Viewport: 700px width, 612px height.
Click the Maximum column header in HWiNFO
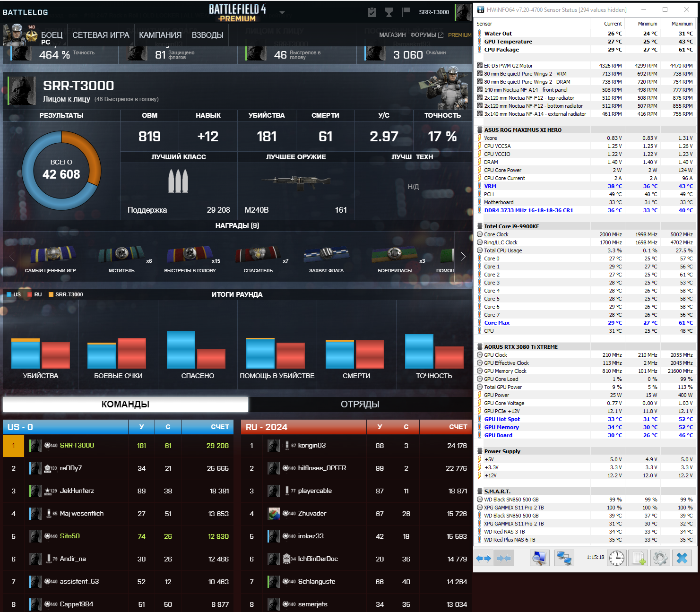682,24
